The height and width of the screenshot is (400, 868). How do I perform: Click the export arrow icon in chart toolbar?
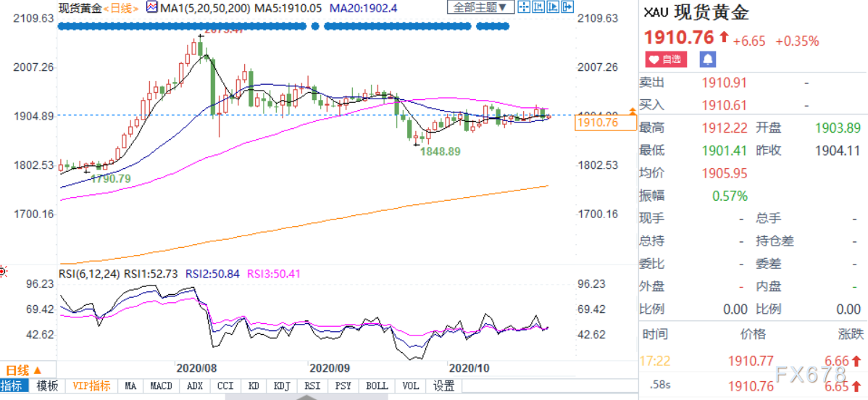pyautogui.click(x=567, y=7)
